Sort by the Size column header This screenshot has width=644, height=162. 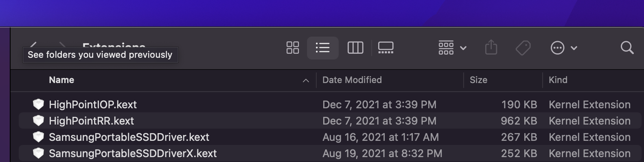point(478,80)
